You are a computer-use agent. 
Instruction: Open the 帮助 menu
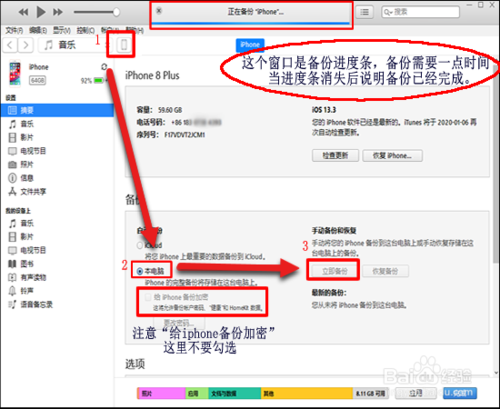135,31
